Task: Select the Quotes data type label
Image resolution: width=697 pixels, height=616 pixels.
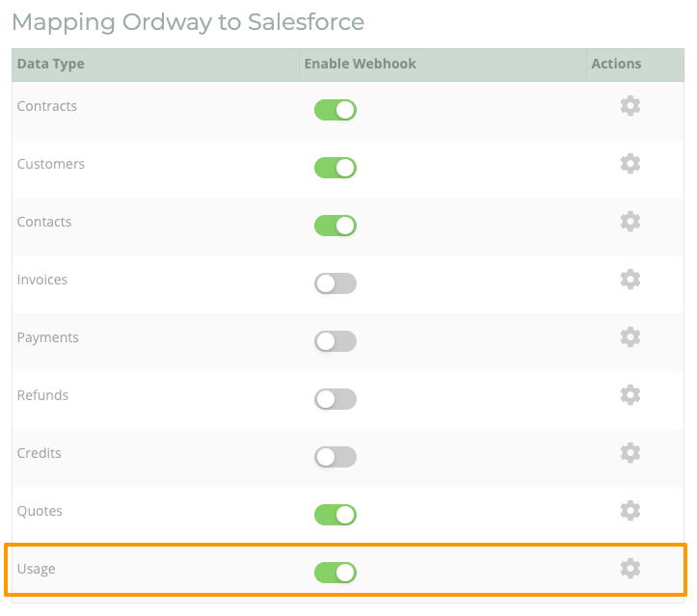Action: tap(40, 511)
